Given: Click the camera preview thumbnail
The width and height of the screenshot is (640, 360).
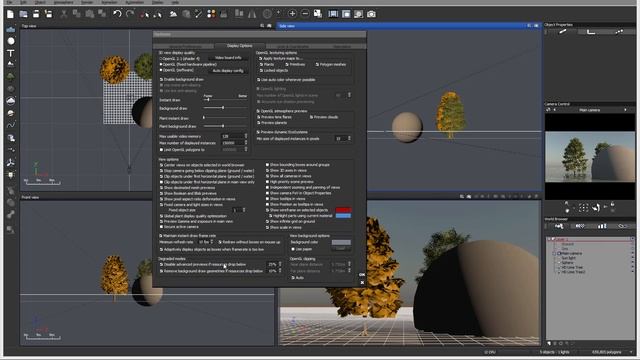Looking at the screenshot, I should 590,157.
